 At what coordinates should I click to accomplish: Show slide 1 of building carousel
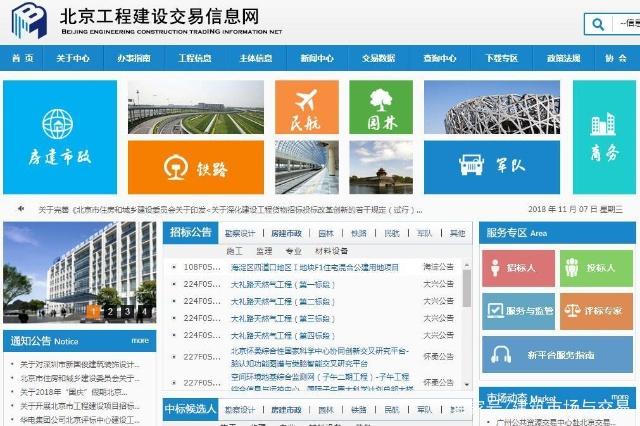click(x=93, y=312)
